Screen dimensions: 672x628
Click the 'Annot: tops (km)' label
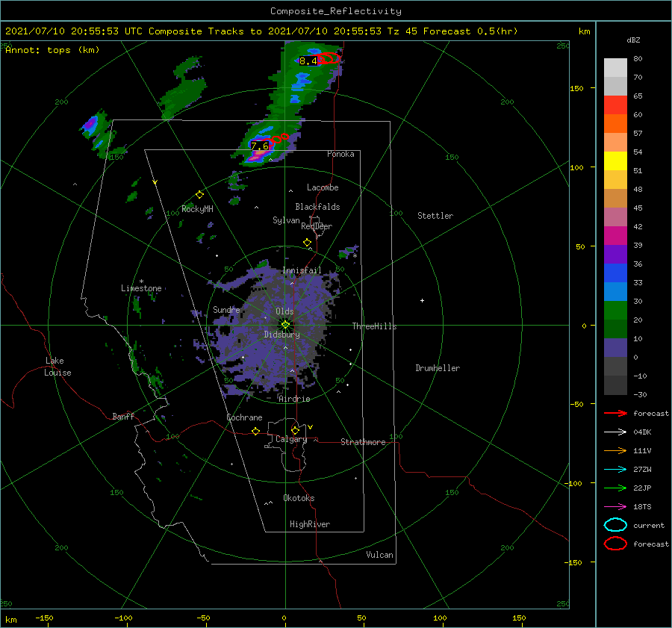point(52,50)
